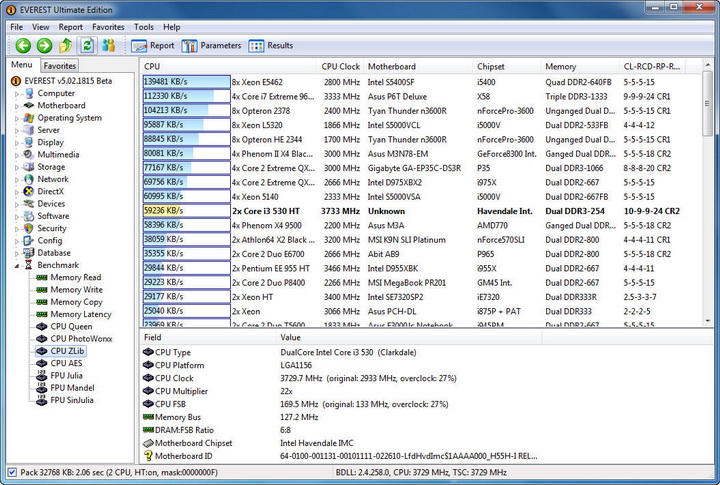Select the Network category icon

point(29,179)
